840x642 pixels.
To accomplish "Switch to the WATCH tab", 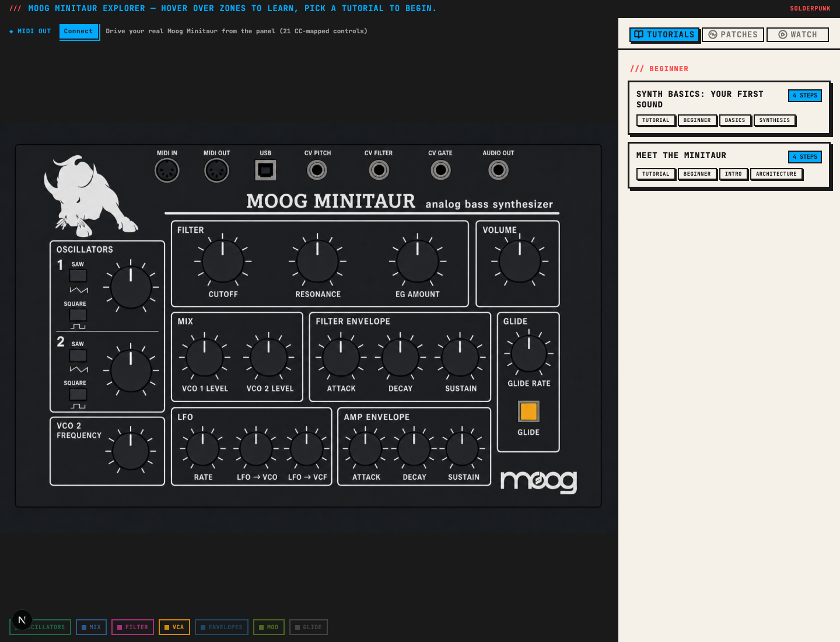I will (x=797, y=34).
